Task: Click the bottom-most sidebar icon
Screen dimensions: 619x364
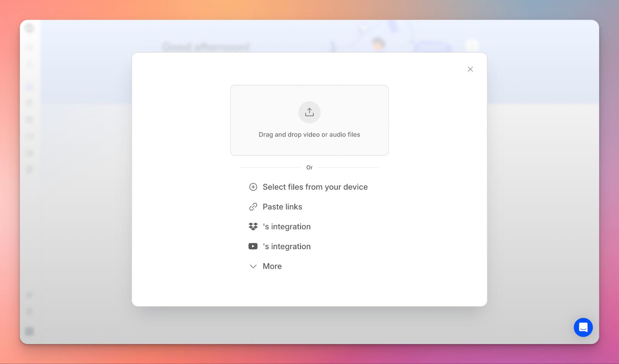Action: (x=29, y=331)
